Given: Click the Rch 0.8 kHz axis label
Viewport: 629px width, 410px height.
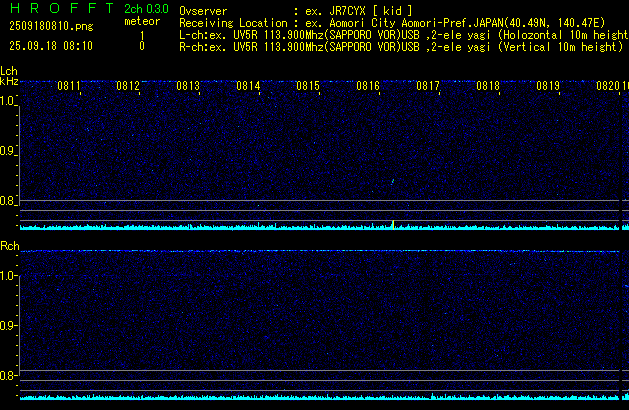Looking at the screenshot, I should coord(9,376).
